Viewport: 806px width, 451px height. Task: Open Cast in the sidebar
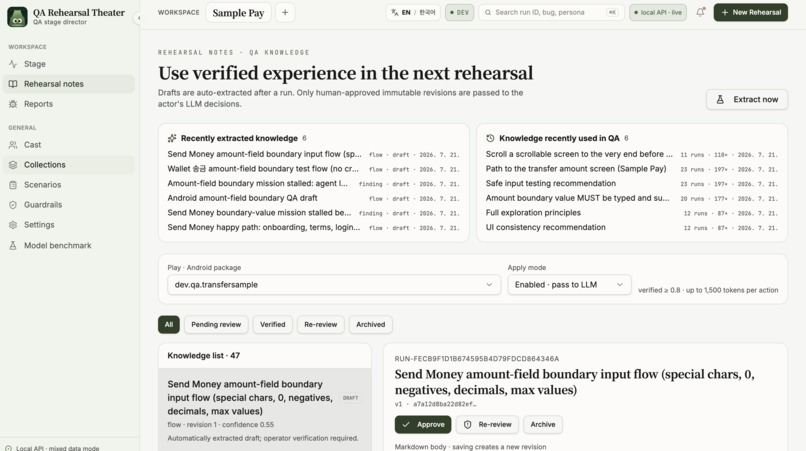tap(69, 145)
